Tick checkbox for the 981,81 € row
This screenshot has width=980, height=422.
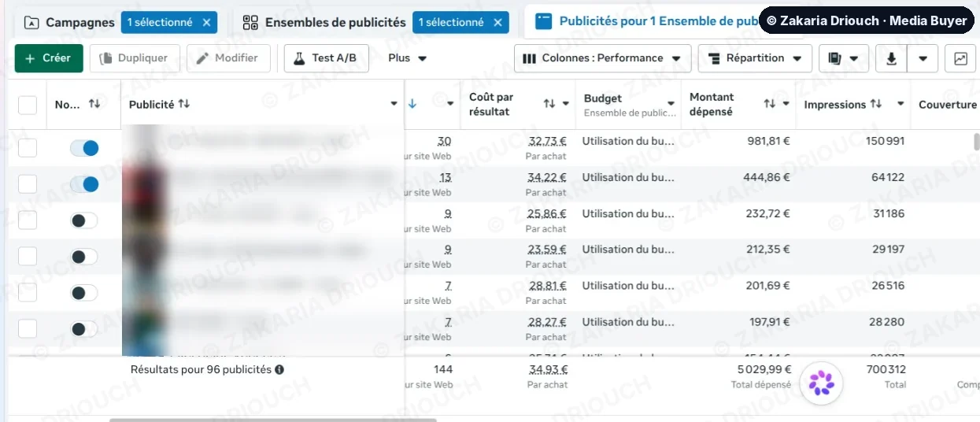[x=28, y=148]
